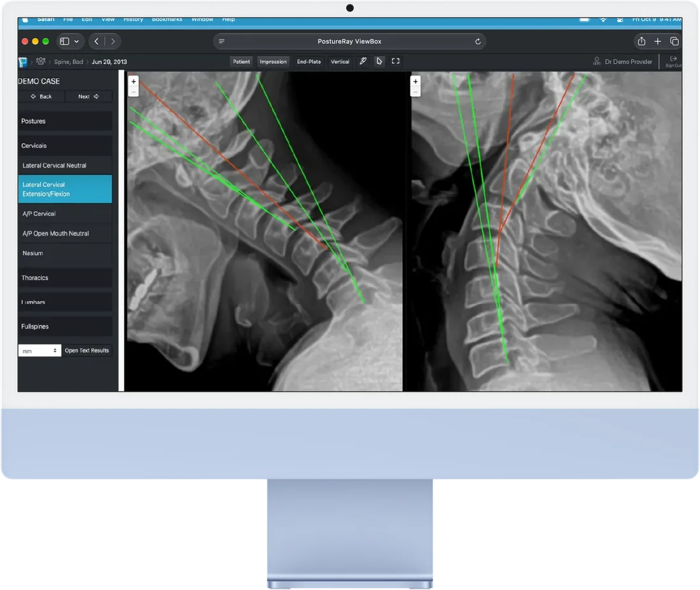This screenshot has height=590, width=700.
Task: Click the extension X-ray image on left
Action: pos(263,232)
